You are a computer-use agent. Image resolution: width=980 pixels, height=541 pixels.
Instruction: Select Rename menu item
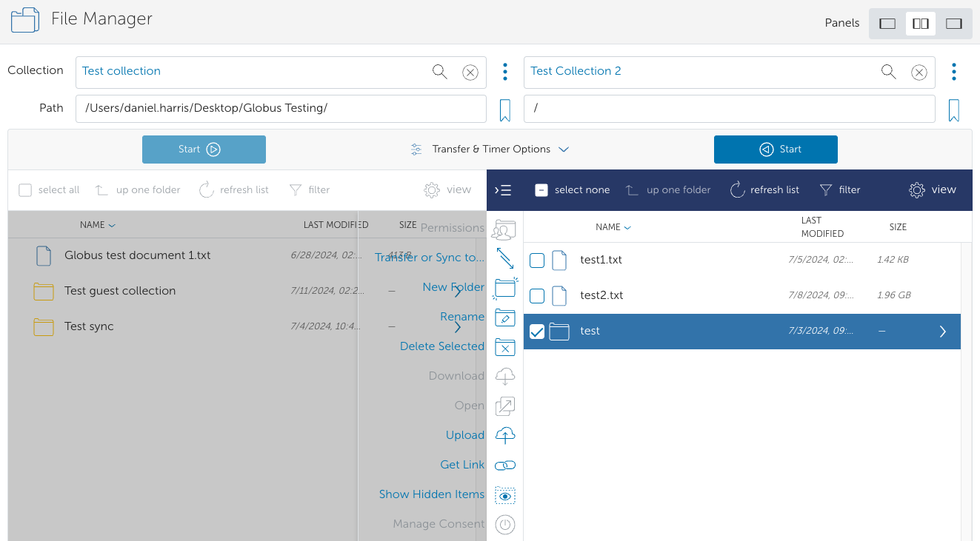tap(462, 317)
